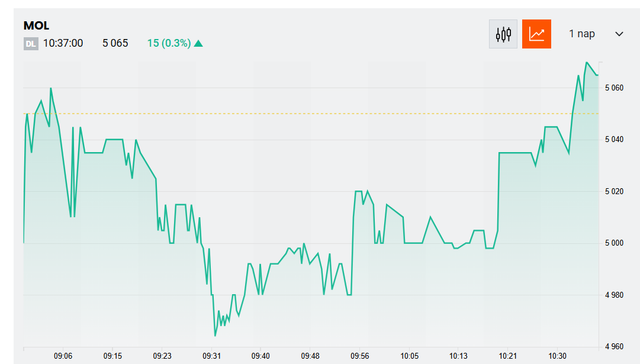The width and height of the screenshot is (640, 364).
Task: Click the 10:05 time axis label
Action: tap(409, 356)
